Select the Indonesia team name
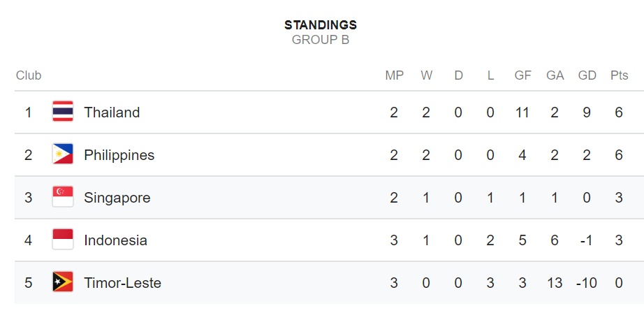Screen dimensions: 644x313 [x=115, y=240]
